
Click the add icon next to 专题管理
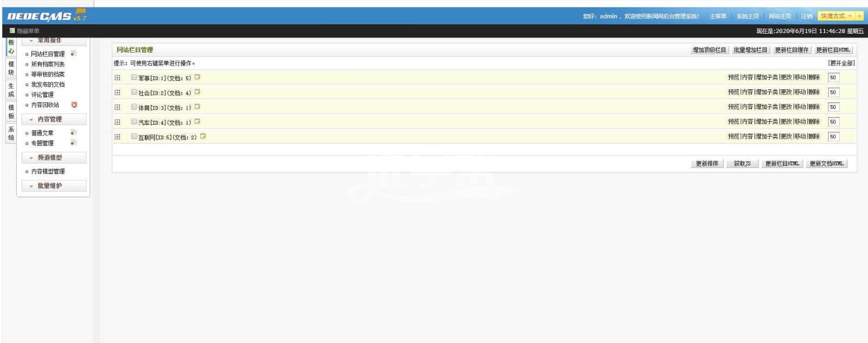click(x=73, y=143)
